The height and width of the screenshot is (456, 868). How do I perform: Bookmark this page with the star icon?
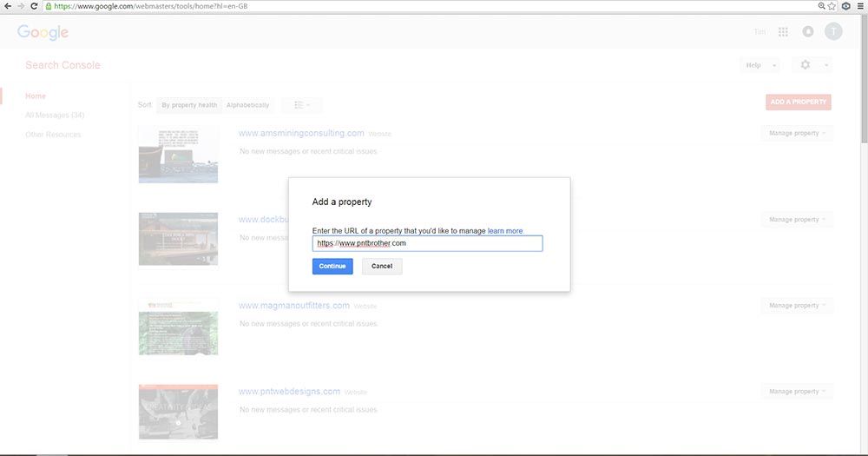[832, 6]
